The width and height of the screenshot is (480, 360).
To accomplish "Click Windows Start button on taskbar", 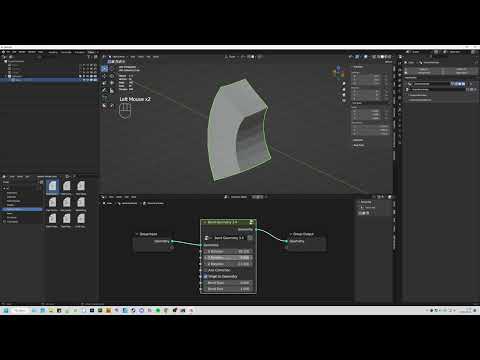I will (x=6, y=310).
